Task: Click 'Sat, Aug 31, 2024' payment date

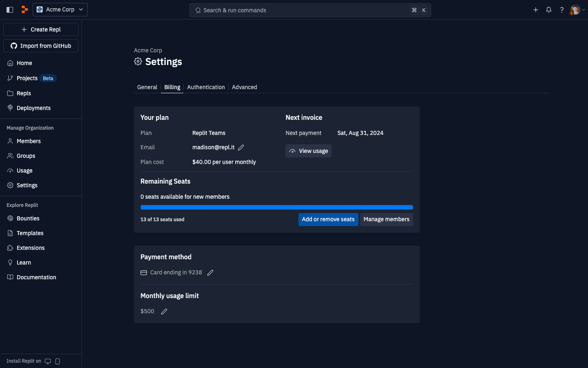Action: [360, 133]
